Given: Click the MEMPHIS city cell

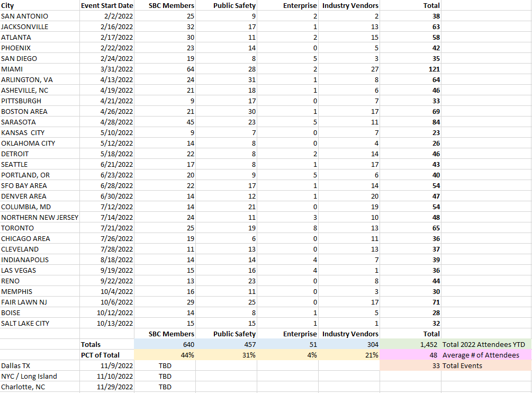Looking at the screenshot, I should click(40, 291).
